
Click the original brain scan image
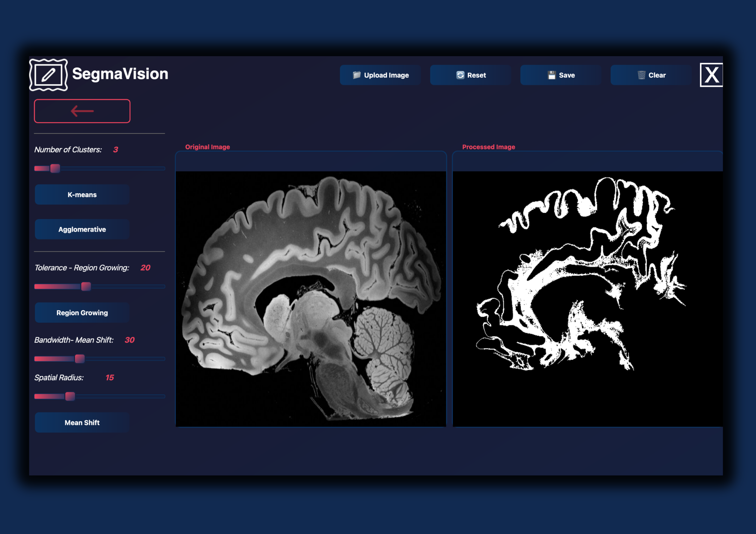tap(310, 299)
